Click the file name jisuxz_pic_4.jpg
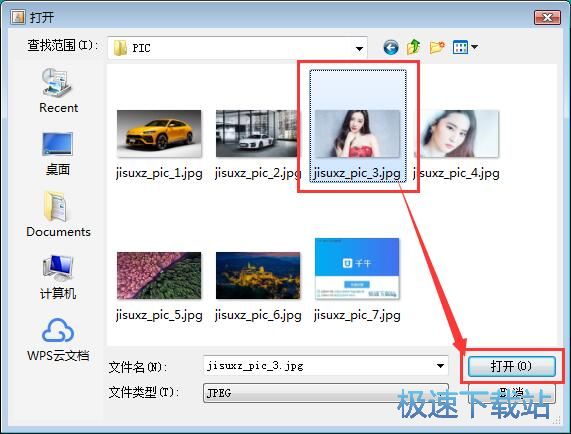Image resolution: width=571 pixels, height=434 pixels. (x=456, y=173)
